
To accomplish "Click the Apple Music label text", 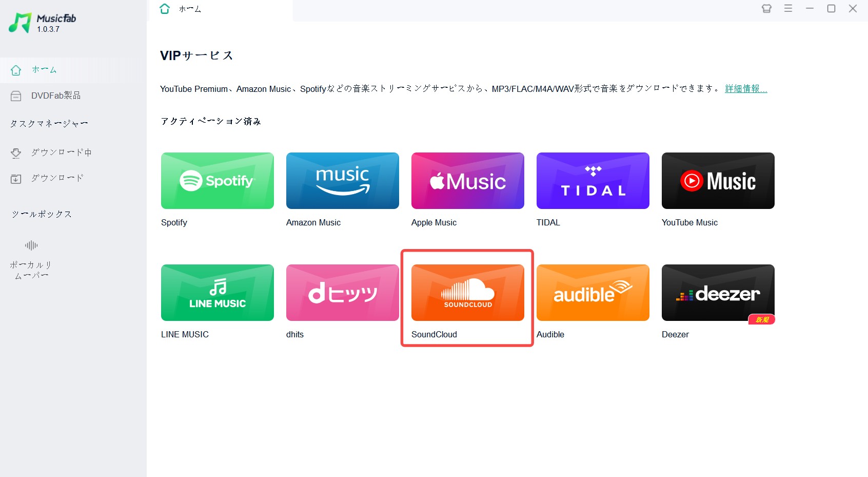I will [x=434, y=222].
